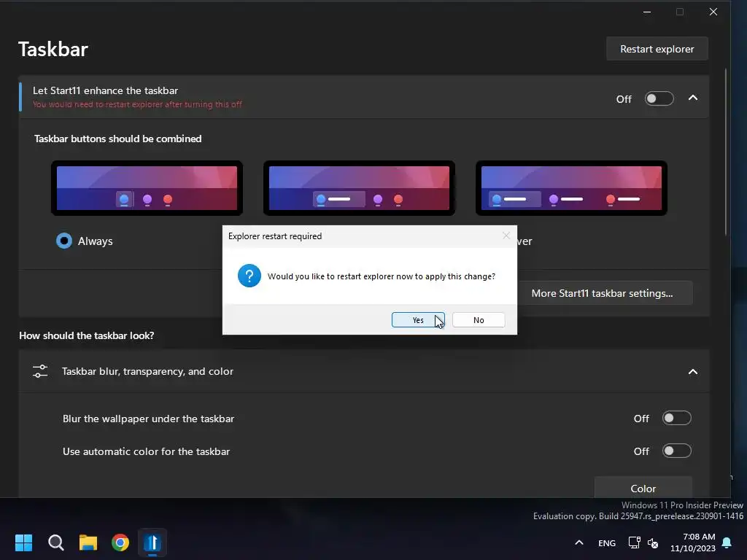Click the ENG language indicator
Viewport: 747px width, 560px height.
606,542
